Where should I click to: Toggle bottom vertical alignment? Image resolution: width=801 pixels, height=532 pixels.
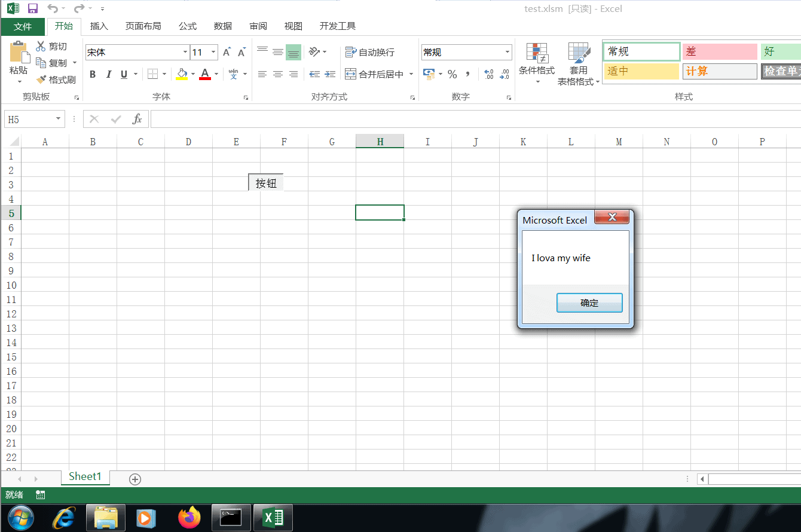click(x=294, y=52)
